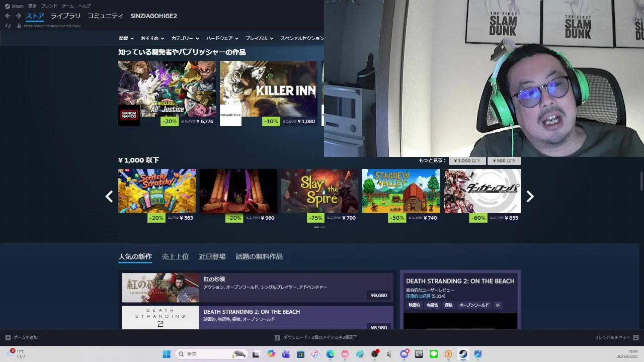Select the 売上上位 tab

tap(175, 256)
